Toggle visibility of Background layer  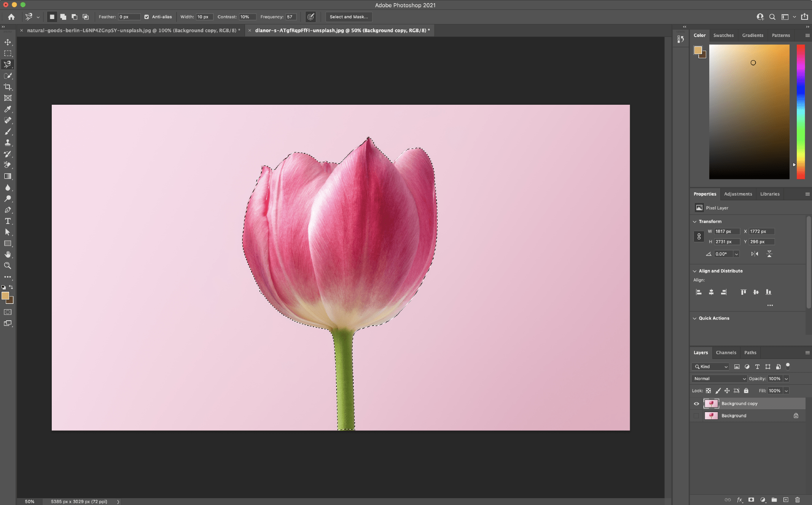point(696,416)
